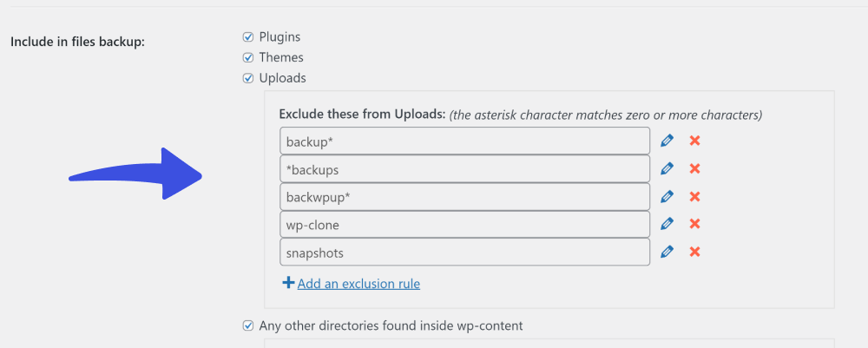This screenshot has height=348, width=868.
Task: Remove the *backups exclusion rule
Action: pos(694,168)
